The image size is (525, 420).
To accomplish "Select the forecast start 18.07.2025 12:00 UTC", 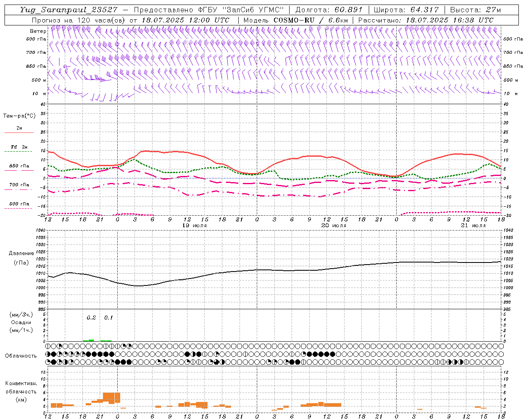I will [185, 20].
